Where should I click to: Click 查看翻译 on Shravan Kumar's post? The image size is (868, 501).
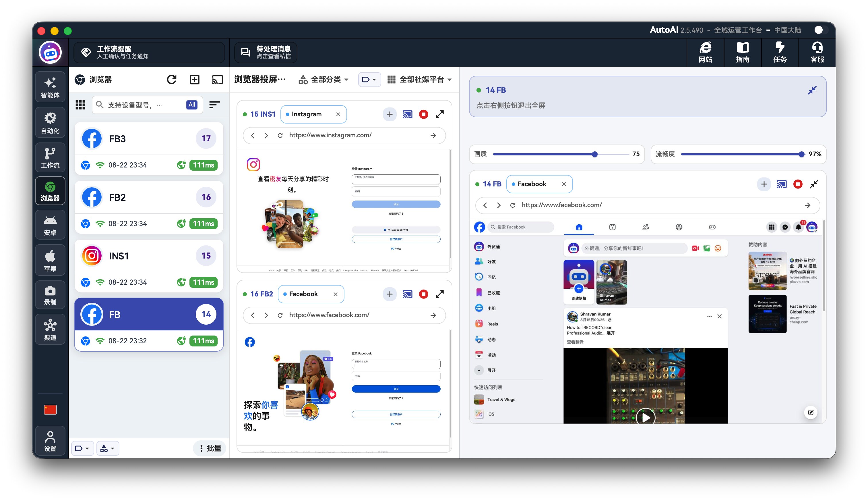pos(575,342)
